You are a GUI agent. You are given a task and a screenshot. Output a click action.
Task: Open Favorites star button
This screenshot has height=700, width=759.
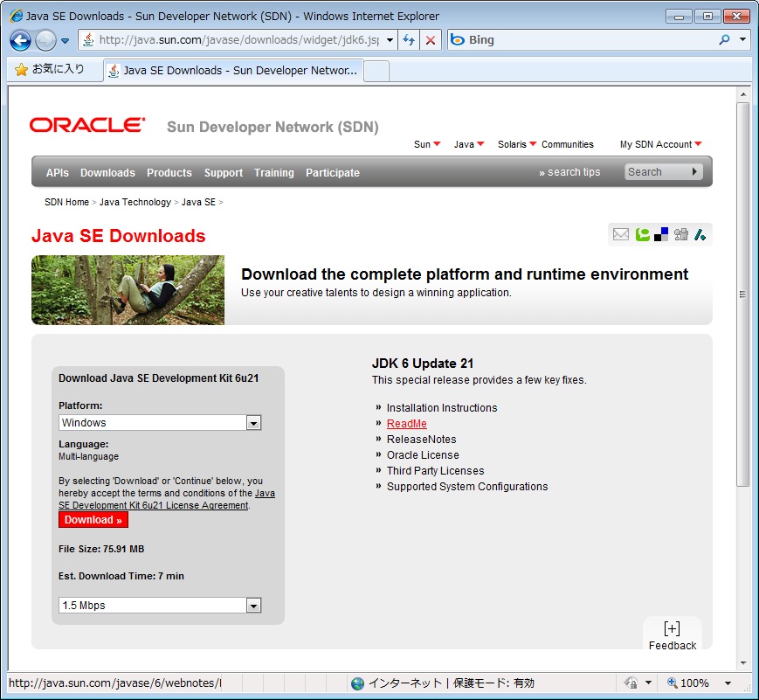tap(49, 69)
